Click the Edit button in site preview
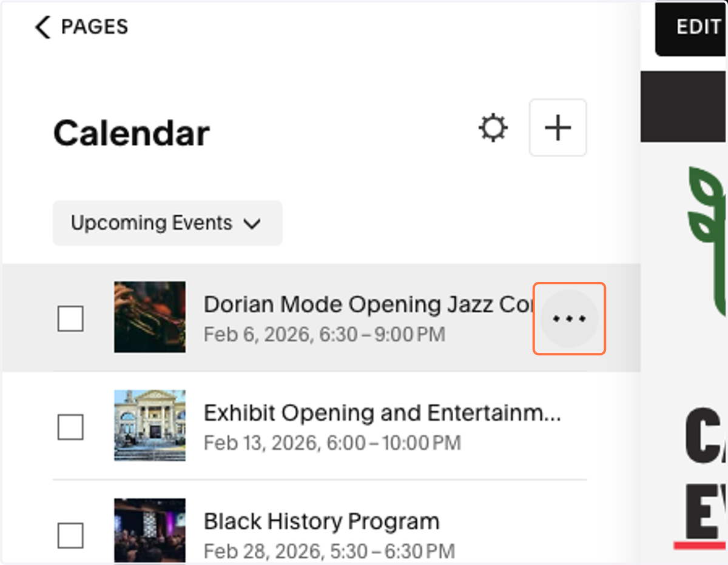Screen dimensions: 728x565 click(x=692, y=28)
